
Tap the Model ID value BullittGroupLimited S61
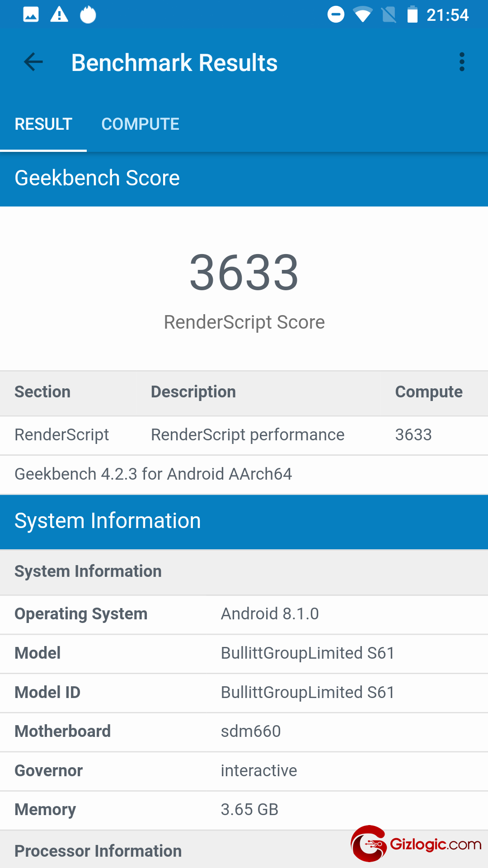[x=308, y=693]
